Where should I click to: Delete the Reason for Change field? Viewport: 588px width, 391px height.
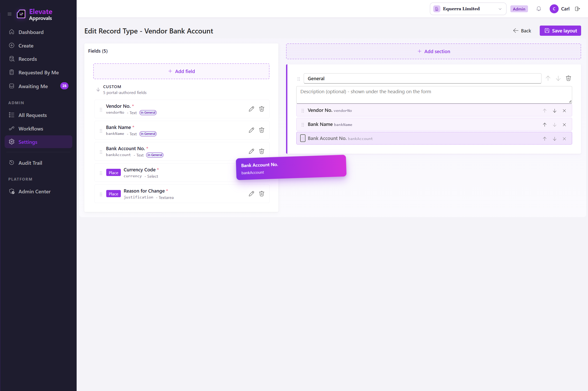[262, 194]
